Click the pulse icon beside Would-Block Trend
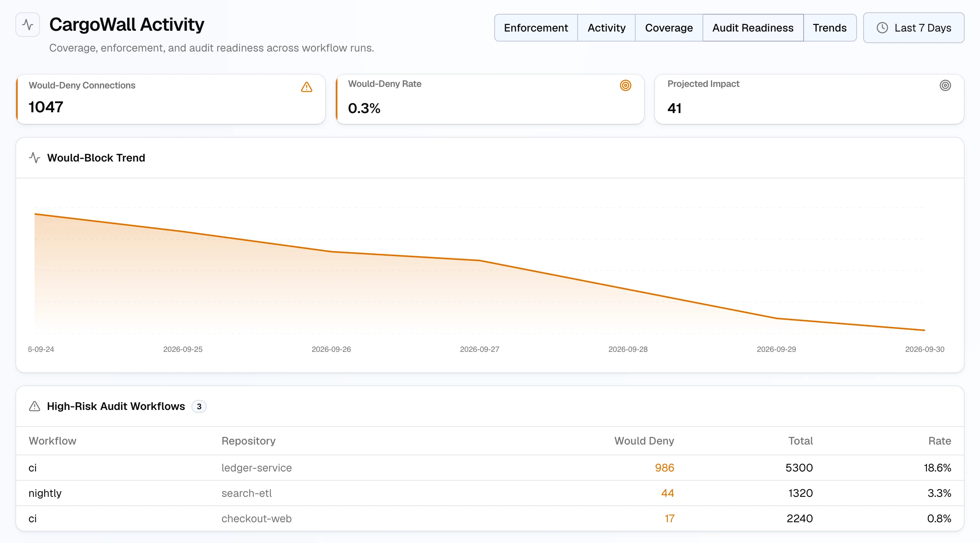 point(35,158)
